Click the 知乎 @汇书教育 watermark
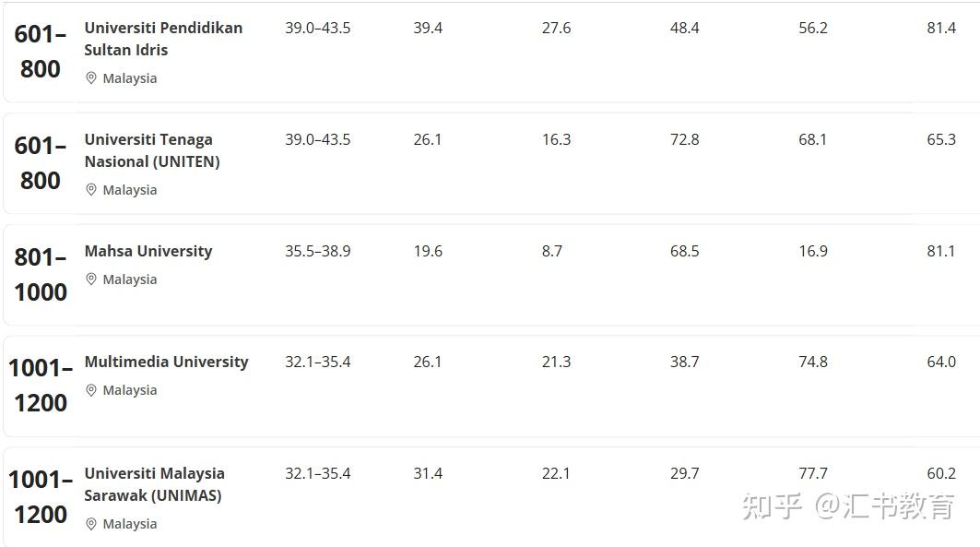 tap(848, 506)
